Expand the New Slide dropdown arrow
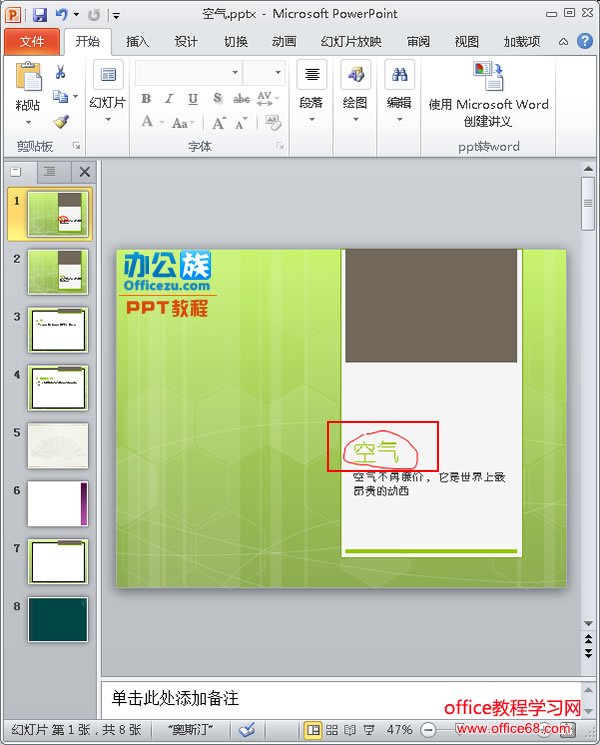600x745 pixels. pyautogui.click(x=108, y=119)
